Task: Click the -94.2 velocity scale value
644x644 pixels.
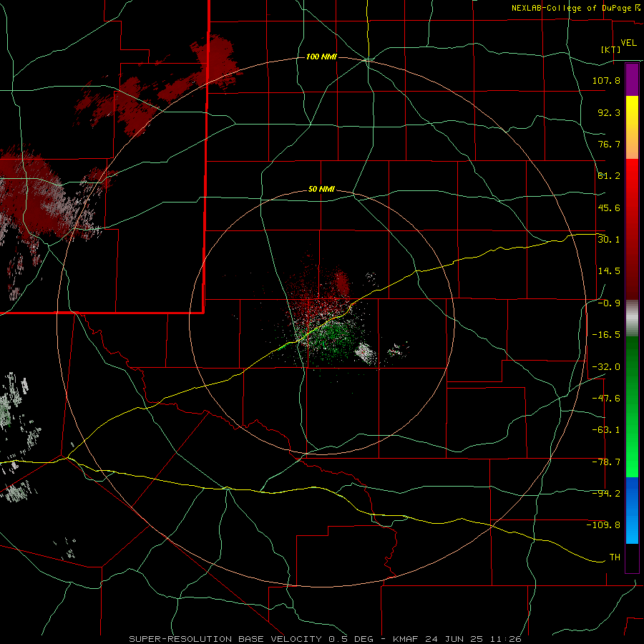Action: [606, 494]
